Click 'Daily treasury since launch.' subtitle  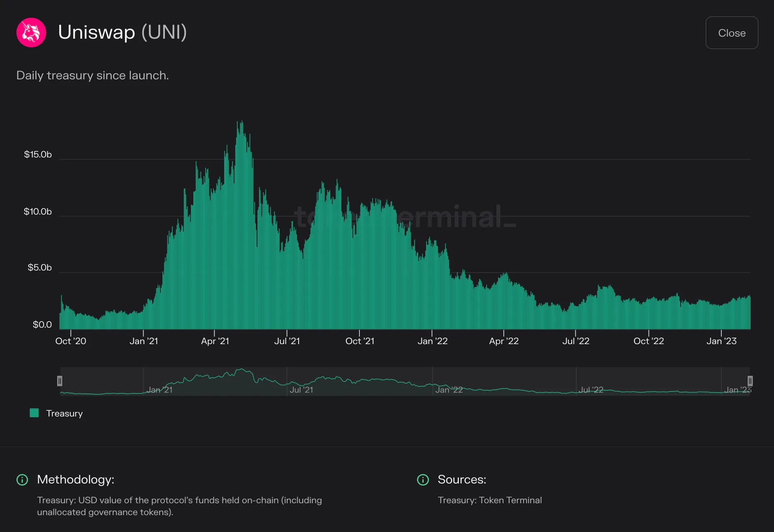click(93, 76)
